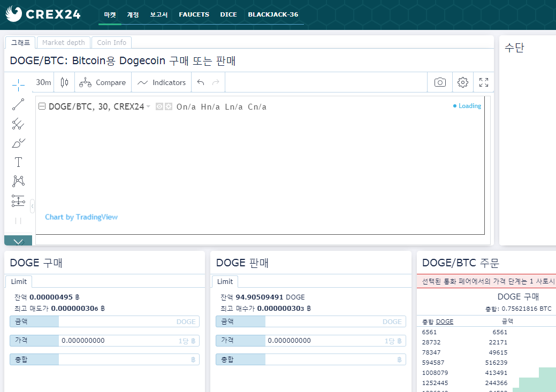Open the 보고서 menu

point(158,14)
